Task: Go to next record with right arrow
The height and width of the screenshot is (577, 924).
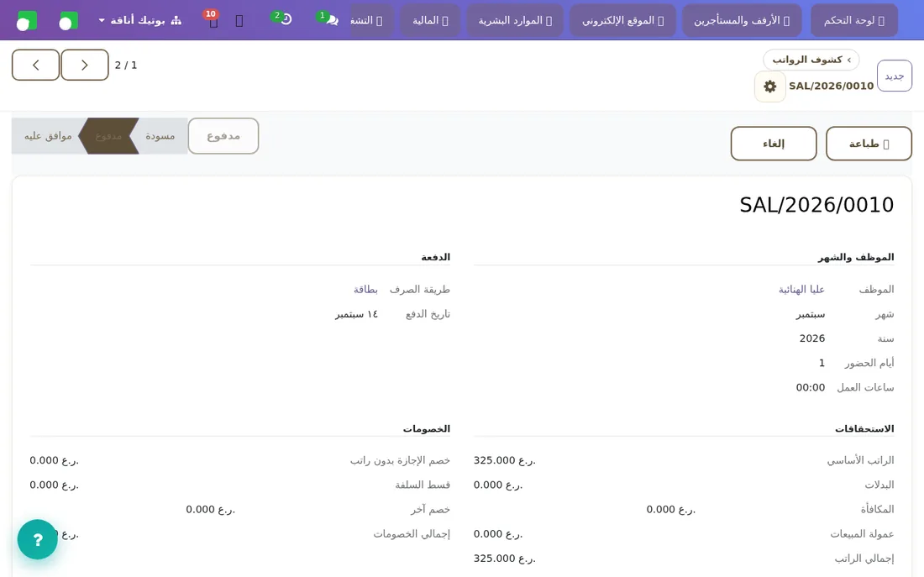Action: tap(84, 65)
